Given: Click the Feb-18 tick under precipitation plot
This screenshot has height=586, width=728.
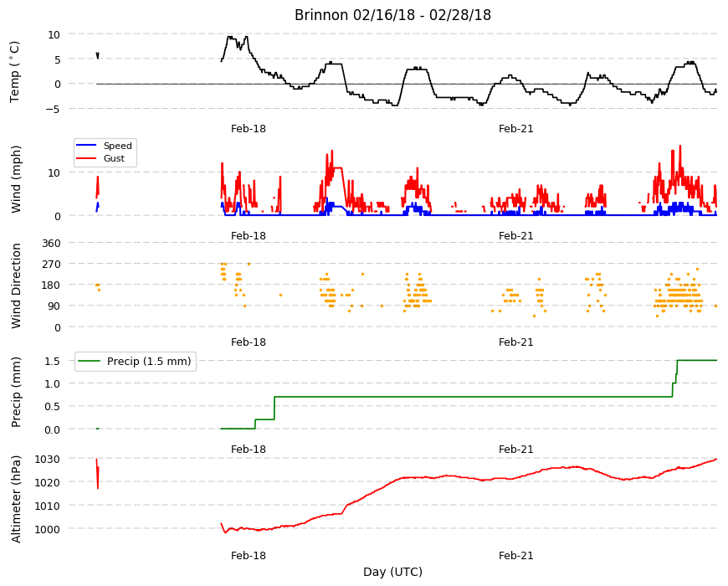Looking at the screenshot, I should click(249, 449).
